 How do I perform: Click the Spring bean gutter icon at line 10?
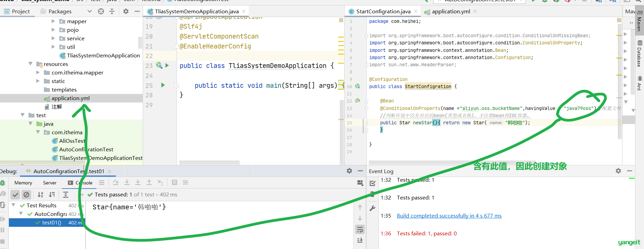pyautogui.click(x=358, y=86)
